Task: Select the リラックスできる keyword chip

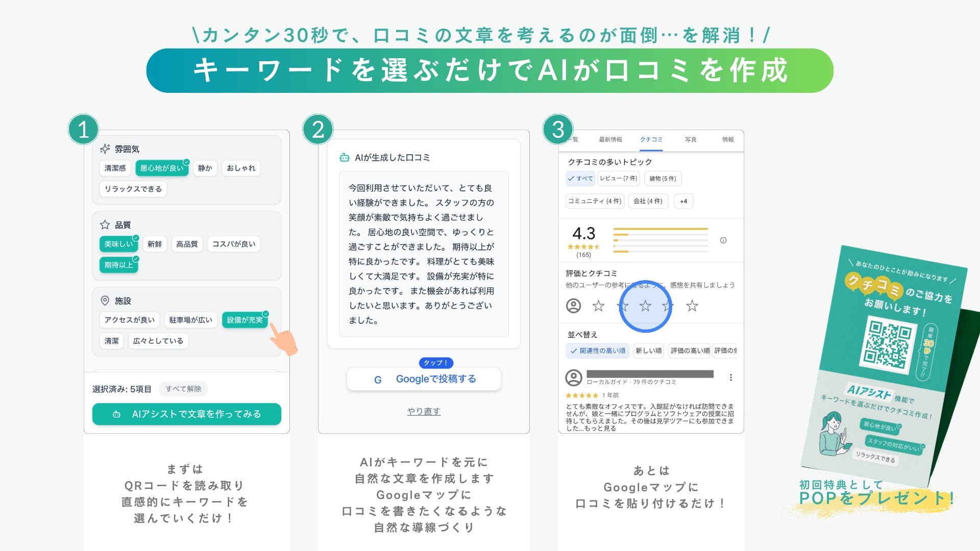Action: tap(133, 189)
